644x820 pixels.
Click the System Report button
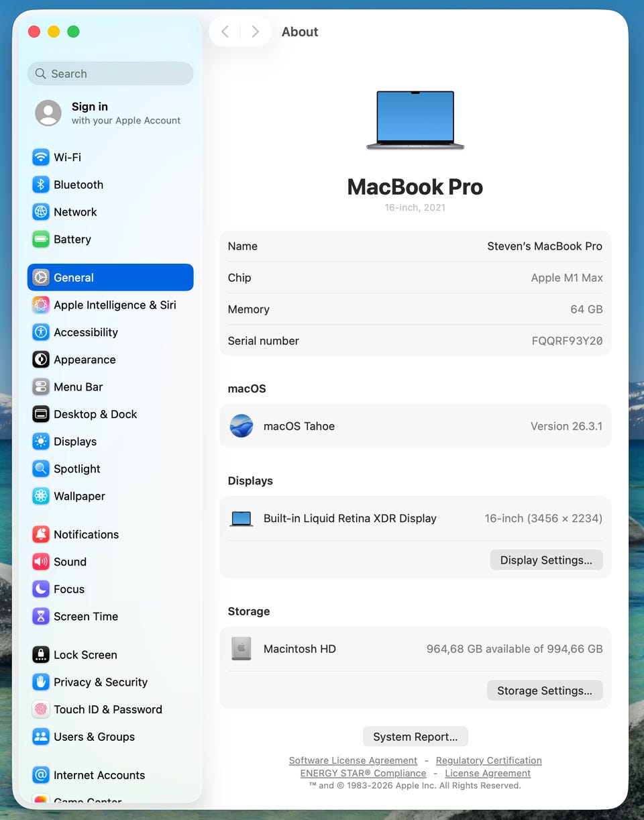[x=415, y=737]
